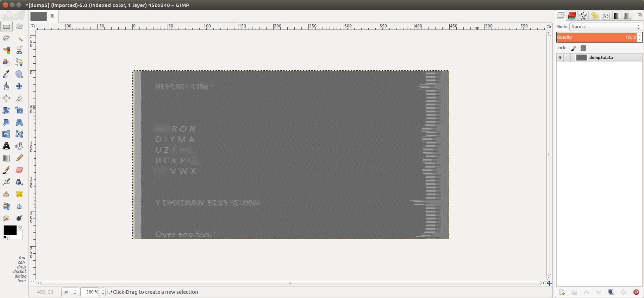Choose the Bucket Fill tool
644x298 pixels.
19,146
